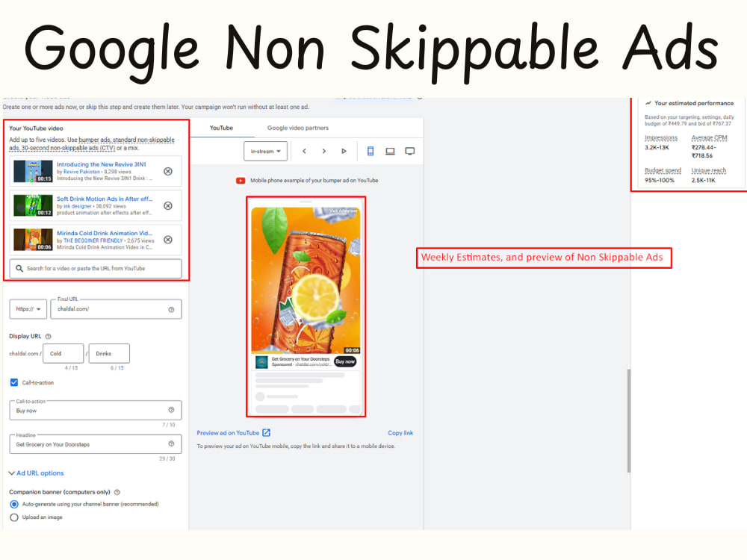Viewport: 747px width, 560px height.
Task: Click the trend icon by estimated performance
Action: point(648,103)
